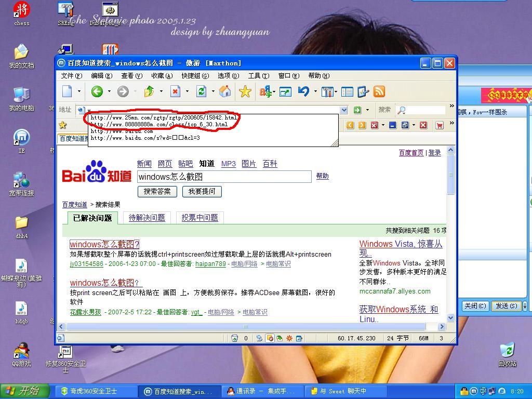Go back with the green Back arrow
This screenshot has height=399, width=532.
(97, 91)
